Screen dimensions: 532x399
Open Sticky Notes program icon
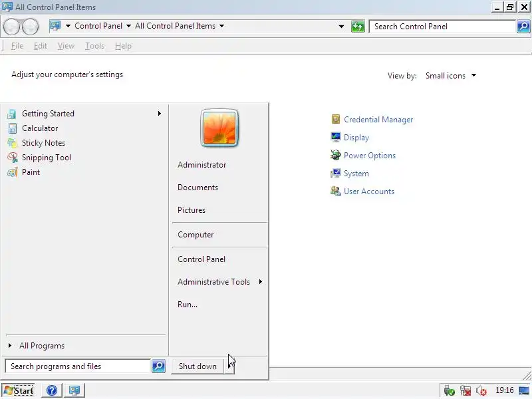coord(13,143)
